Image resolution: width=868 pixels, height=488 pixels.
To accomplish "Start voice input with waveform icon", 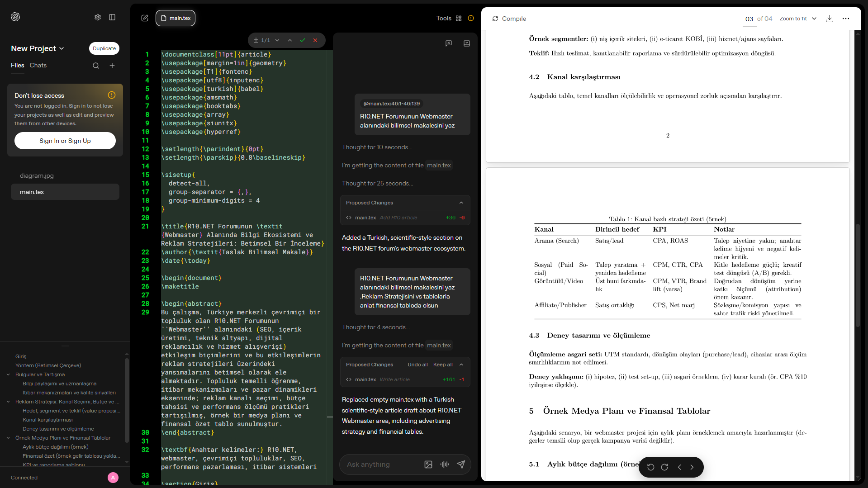I will [x=445, y=464].
